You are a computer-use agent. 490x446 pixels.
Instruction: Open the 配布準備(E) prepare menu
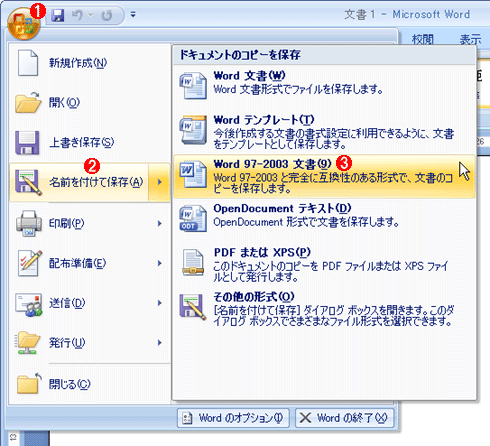[90, 263]
